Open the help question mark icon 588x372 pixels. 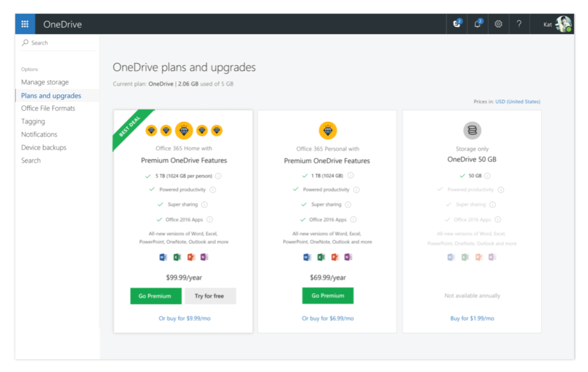519,24
